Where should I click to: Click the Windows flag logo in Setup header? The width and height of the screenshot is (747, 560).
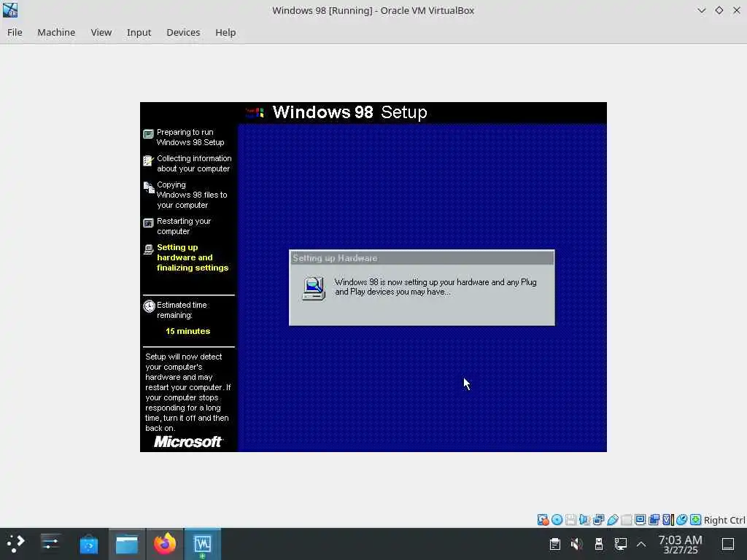pyautogui.click(x=255, y=112)
